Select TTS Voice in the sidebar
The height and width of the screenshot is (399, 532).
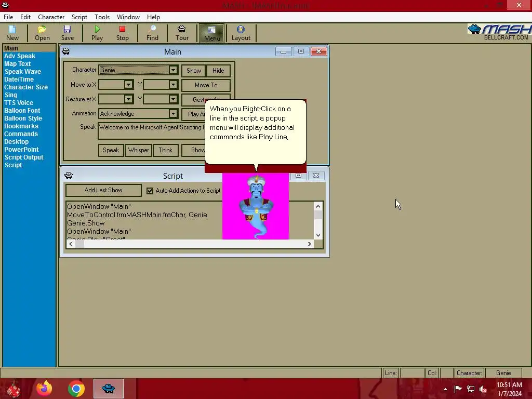click(x=19, y=103)
